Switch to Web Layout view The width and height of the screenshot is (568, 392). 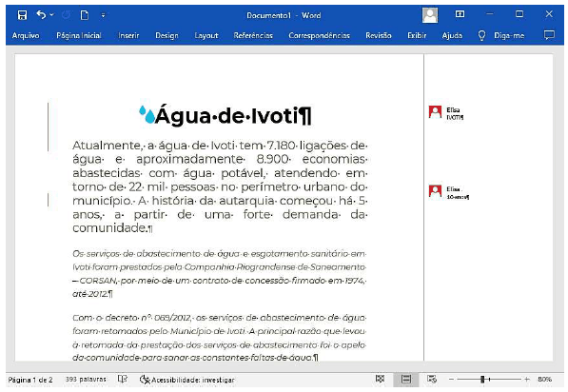coord(431,379)
